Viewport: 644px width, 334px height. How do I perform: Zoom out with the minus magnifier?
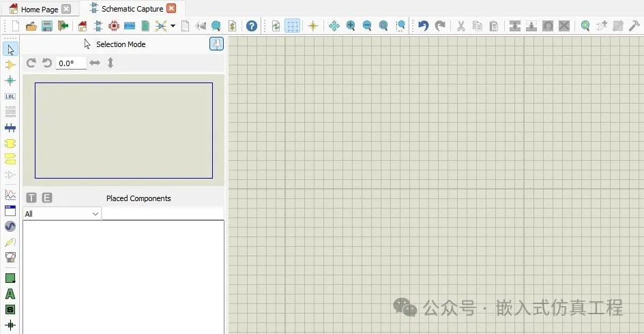[x=367, y=27]
